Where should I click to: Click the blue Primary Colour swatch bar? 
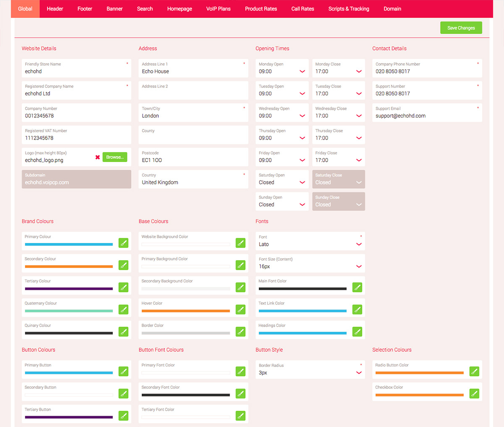(x=69, y=244)
